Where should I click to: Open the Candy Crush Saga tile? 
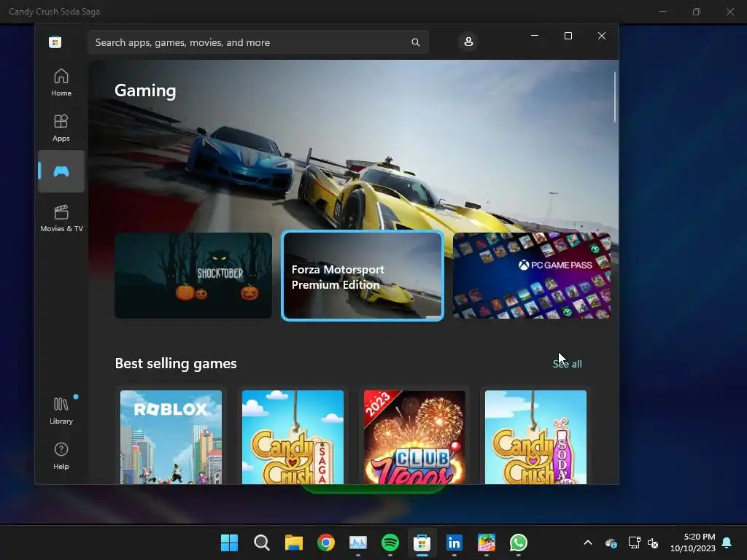pyautogui.click(x=293, y=437)
